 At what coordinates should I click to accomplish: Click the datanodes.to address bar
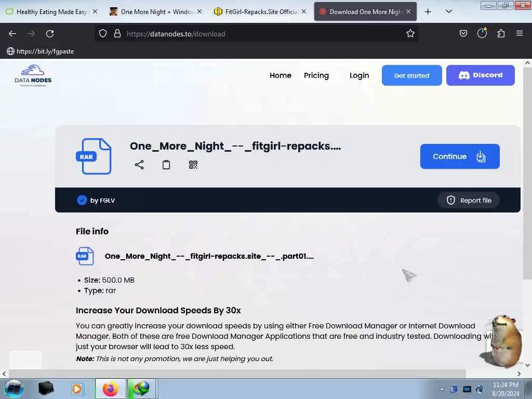tap(256, 34)
